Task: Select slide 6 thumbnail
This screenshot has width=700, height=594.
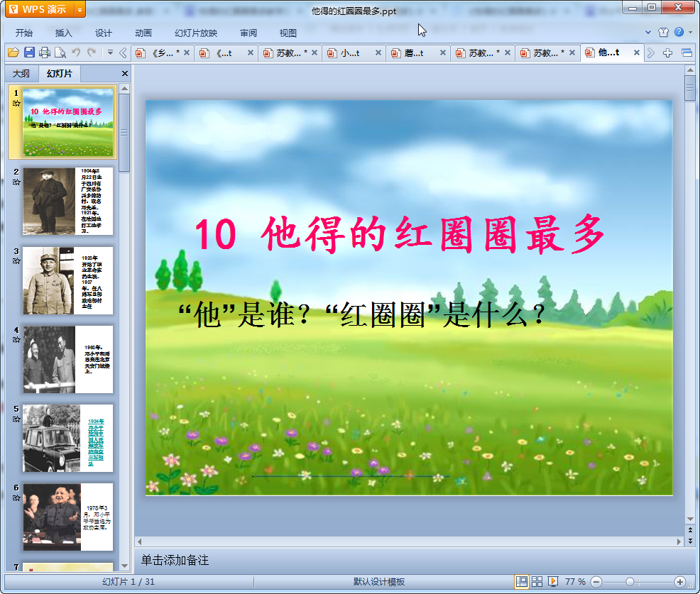Action: (68, 517)
